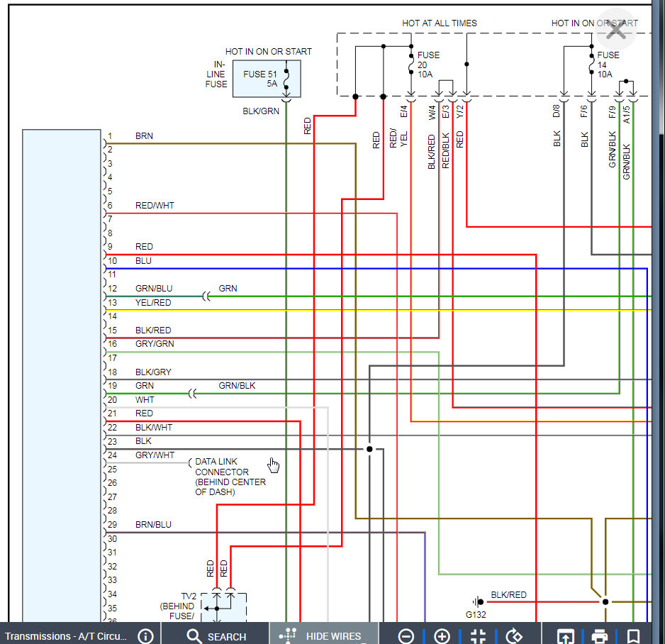Image resolution: width=665 pixels, height=644 pixels.
Task: Open the Search tool
Action: [x=216, y=635]
